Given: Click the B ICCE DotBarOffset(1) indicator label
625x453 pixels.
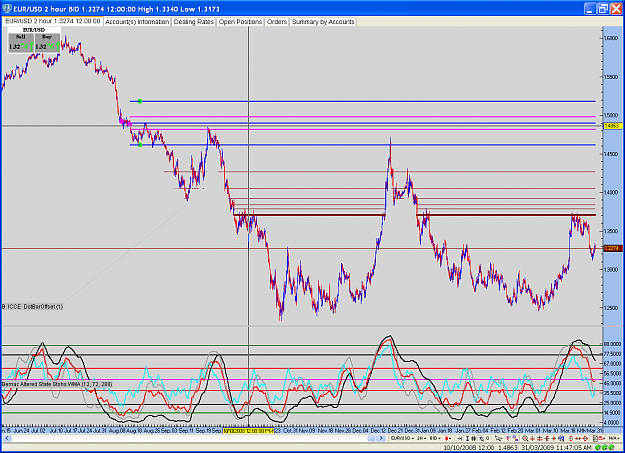Looking at the screenshot, I should coord(32,306).
